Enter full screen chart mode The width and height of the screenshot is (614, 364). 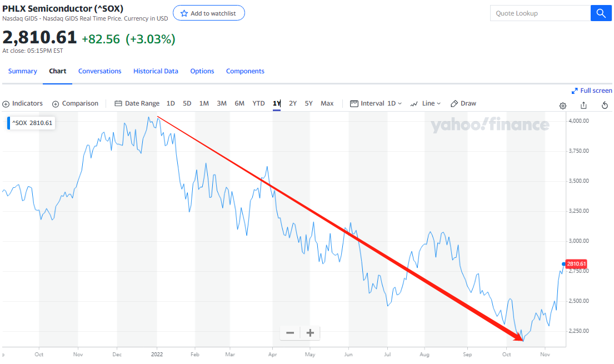592,91
